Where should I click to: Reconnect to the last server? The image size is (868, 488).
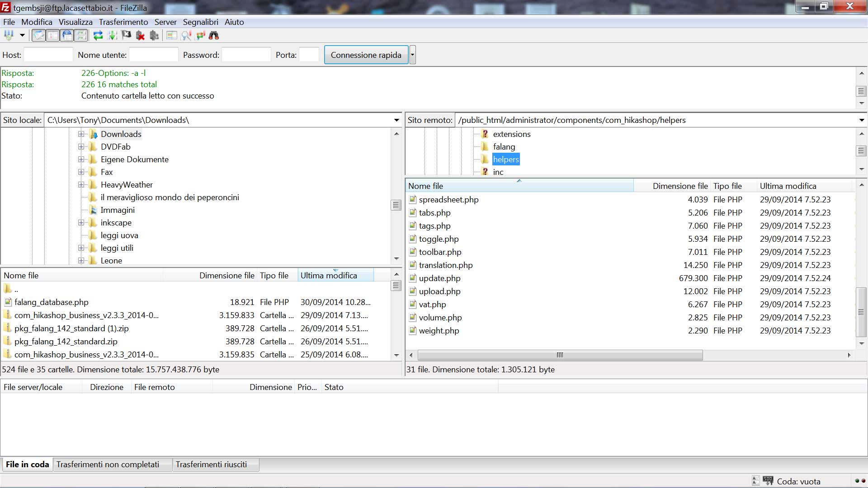click(x=154, y=35)
